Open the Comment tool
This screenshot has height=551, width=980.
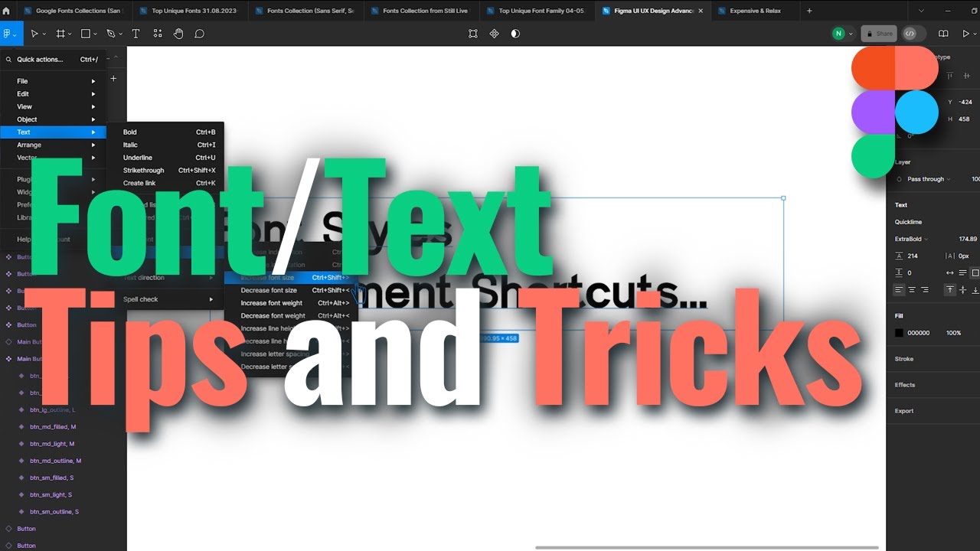200,33
